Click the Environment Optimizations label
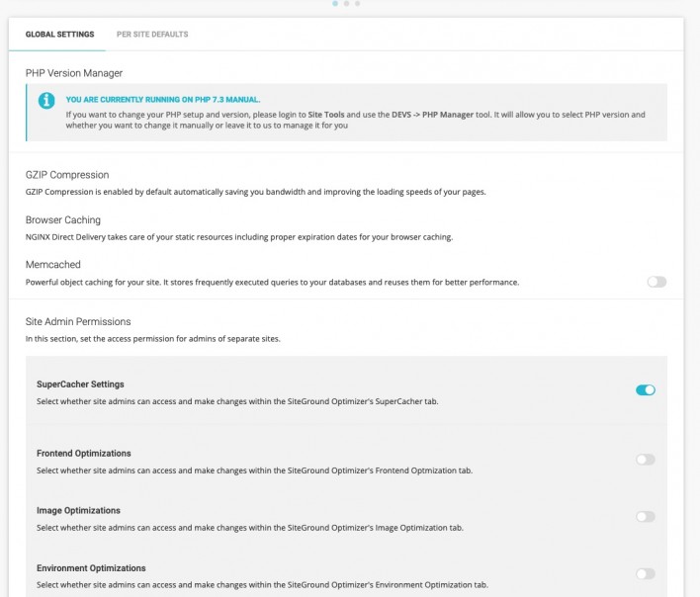The image size is (700, 597). coord(91,568)
